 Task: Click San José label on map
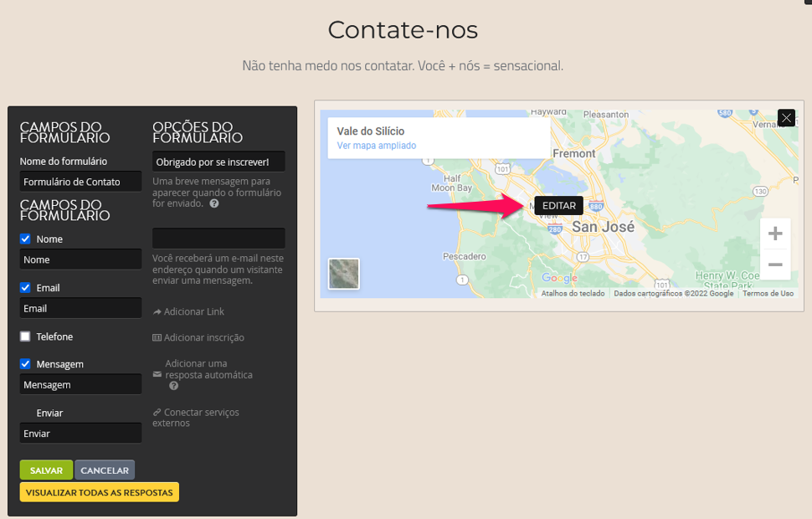(603, 227)
